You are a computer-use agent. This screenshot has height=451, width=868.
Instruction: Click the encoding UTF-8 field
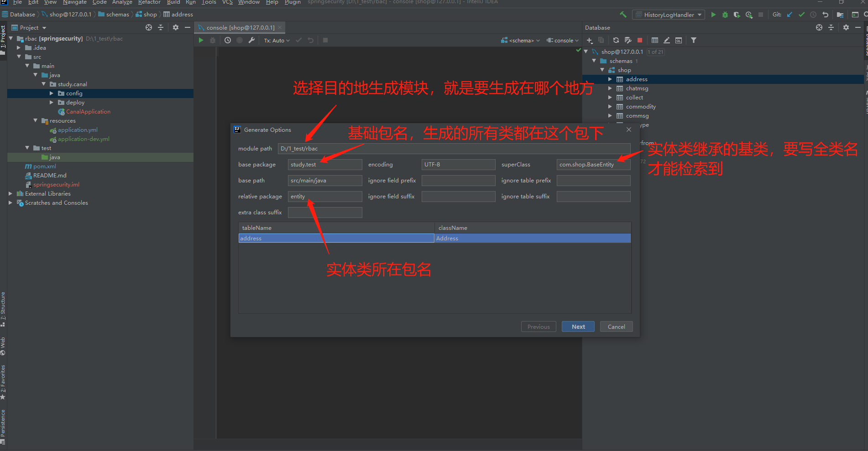pos(458,165)
